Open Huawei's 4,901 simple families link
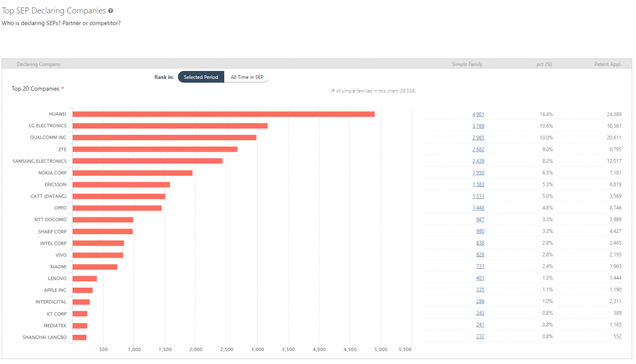The image size is (636, 364). [477, 114]
